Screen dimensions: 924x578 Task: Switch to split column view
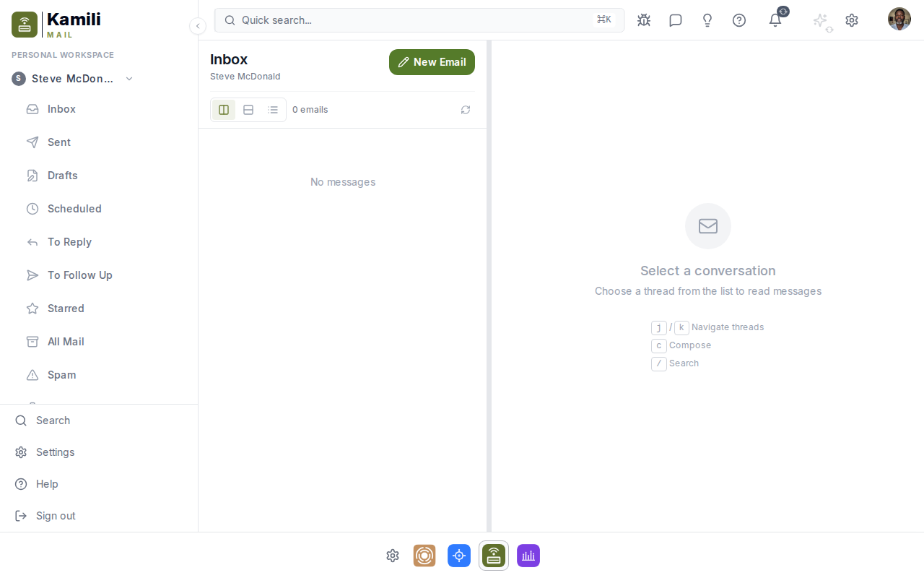(224, 110)
